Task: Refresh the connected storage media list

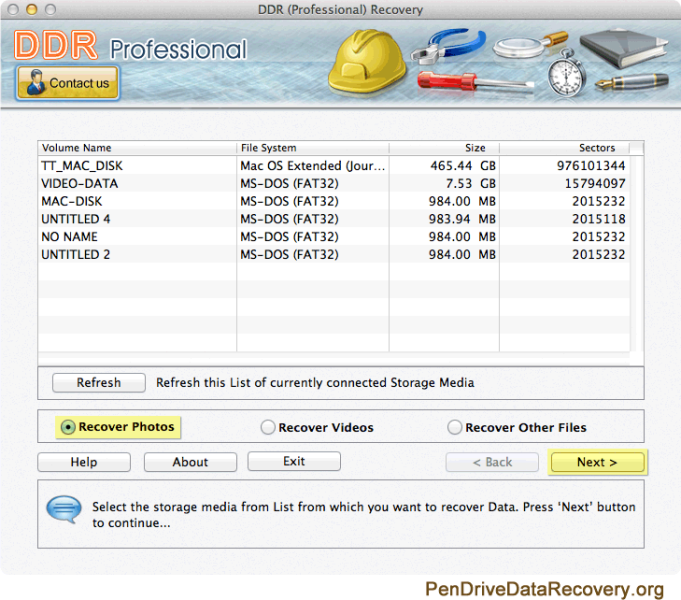Action: [x=99, y=383]
